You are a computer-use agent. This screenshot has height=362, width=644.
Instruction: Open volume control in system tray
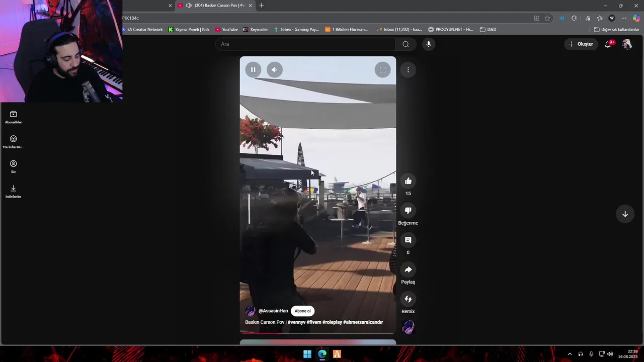[x=610, y=354]
